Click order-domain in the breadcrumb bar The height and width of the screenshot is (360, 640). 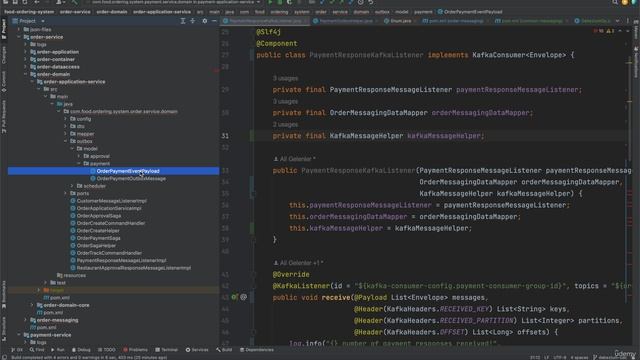pyautogui.click(x=112, y=12)
